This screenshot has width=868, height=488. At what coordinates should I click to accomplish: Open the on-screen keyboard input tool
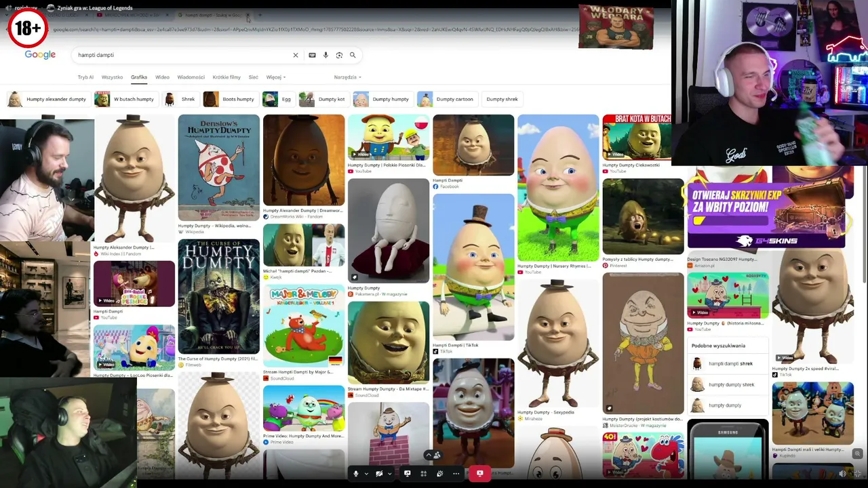[x=312, y=55]
